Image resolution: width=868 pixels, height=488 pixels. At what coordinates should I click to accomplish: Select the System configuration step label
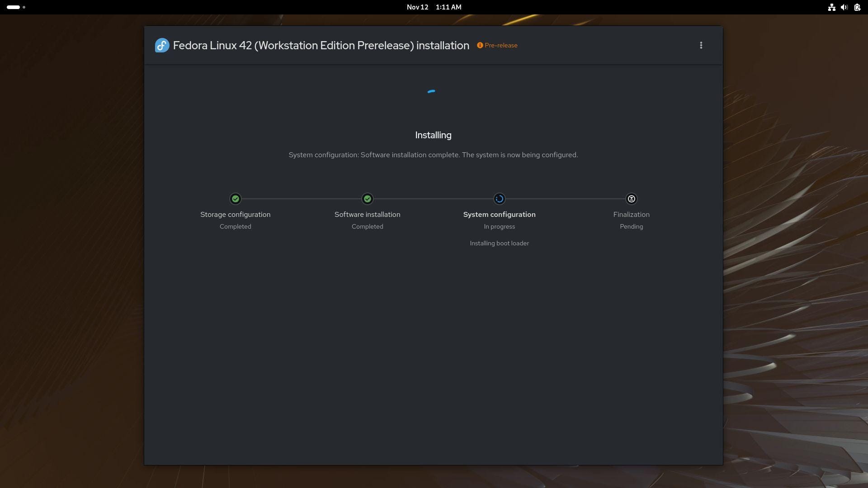(x=499, y=215)
